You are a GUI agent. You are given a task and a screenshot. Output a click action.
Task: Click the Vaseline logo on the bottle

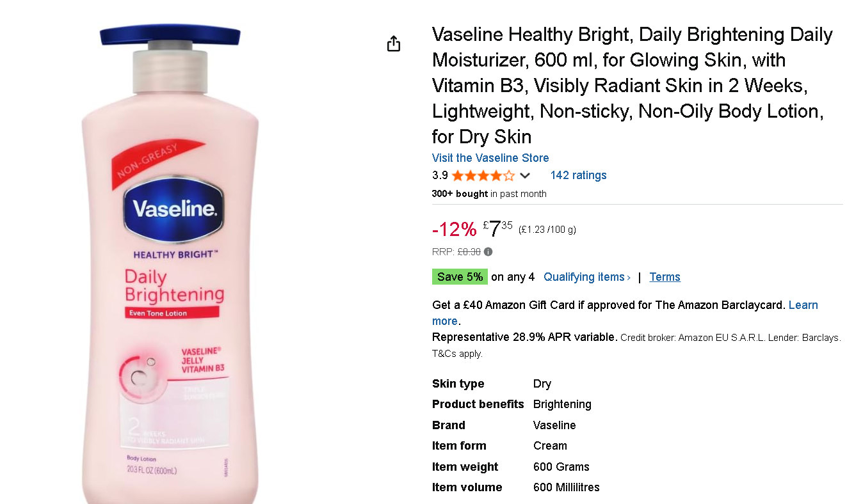tap(173, 208)
